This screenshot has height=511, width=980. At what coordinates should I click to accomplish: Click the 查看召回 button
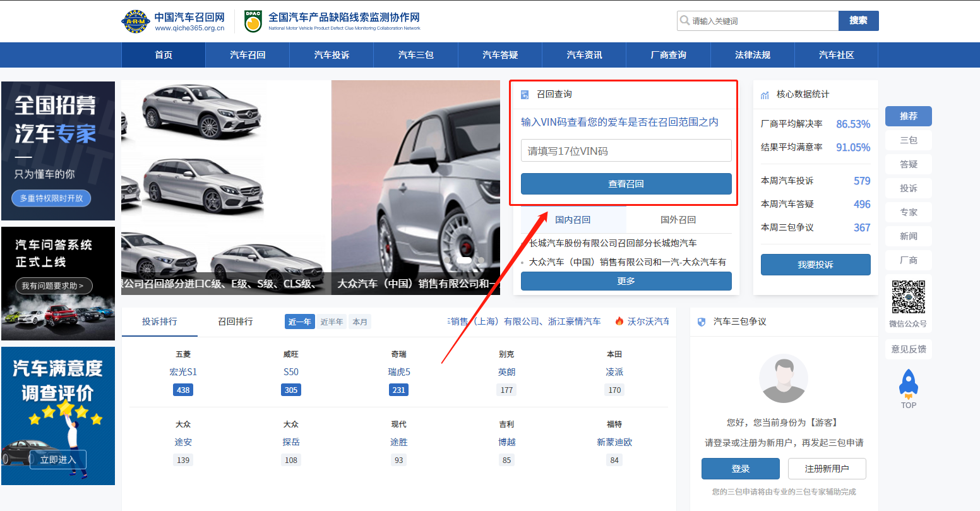tap(626, 184)
